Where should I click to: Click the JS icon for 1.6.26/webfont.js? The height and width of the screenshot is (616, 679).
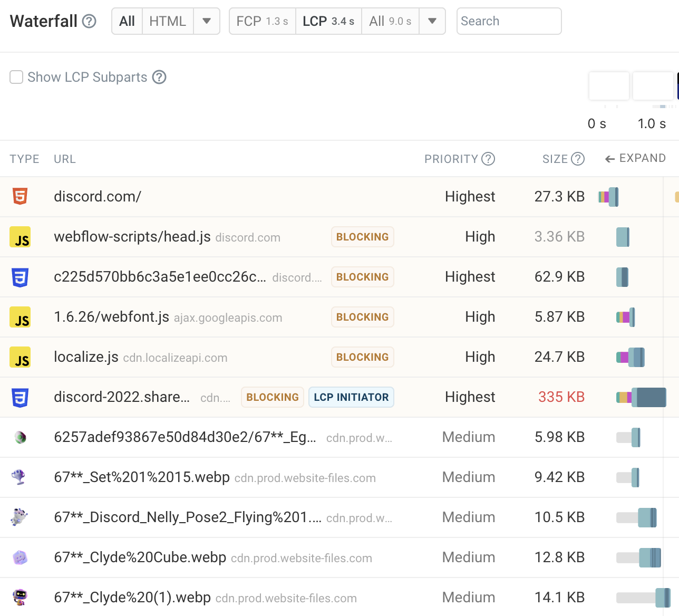pyautogui.click(x=20, y=317)
